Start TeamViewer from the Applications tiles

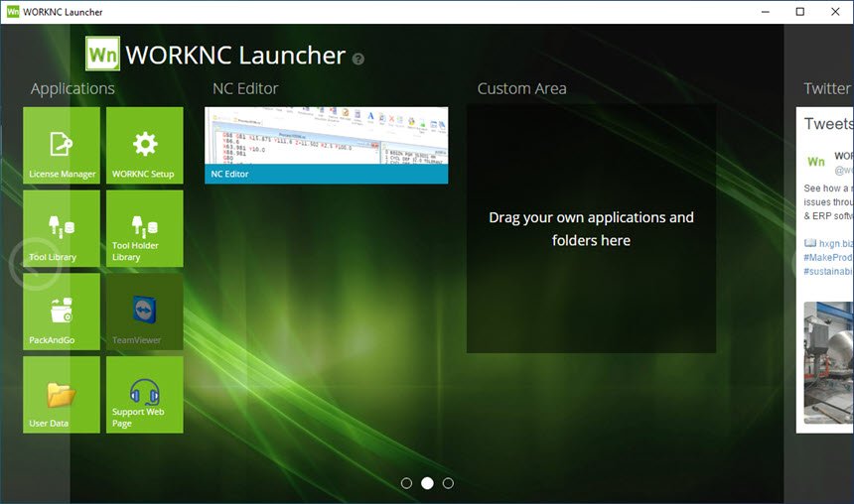tap(145, 312)
